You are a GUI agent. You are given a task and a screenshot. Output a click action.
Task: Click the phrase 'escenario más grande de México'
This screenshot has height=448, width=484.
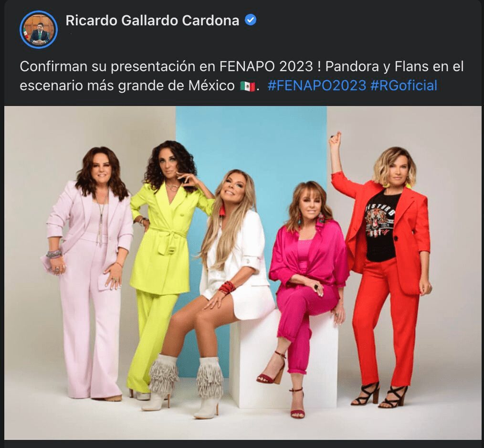(x=127, y=85)
